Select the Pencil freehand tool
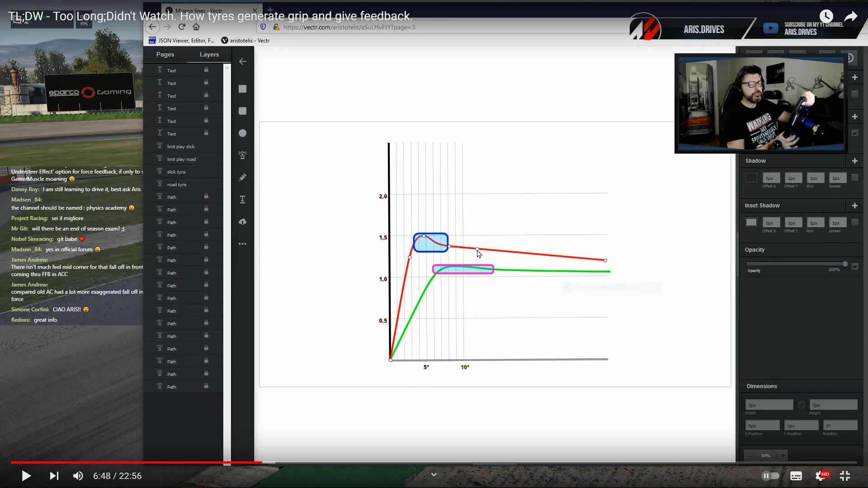Image resolution: width=868 pixels, height=488 pixels. [x=243, y=178]
